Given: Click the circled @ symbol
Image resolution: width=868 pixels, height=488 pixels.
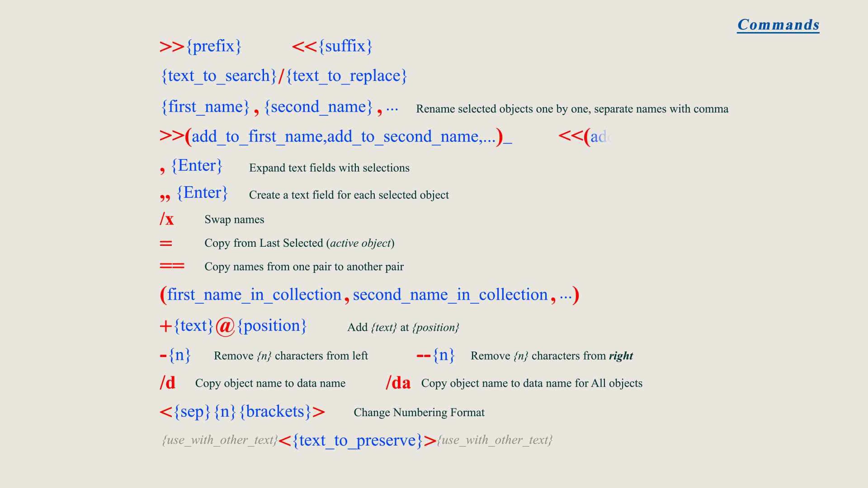Looking at the screenshot, I should 225,326.
